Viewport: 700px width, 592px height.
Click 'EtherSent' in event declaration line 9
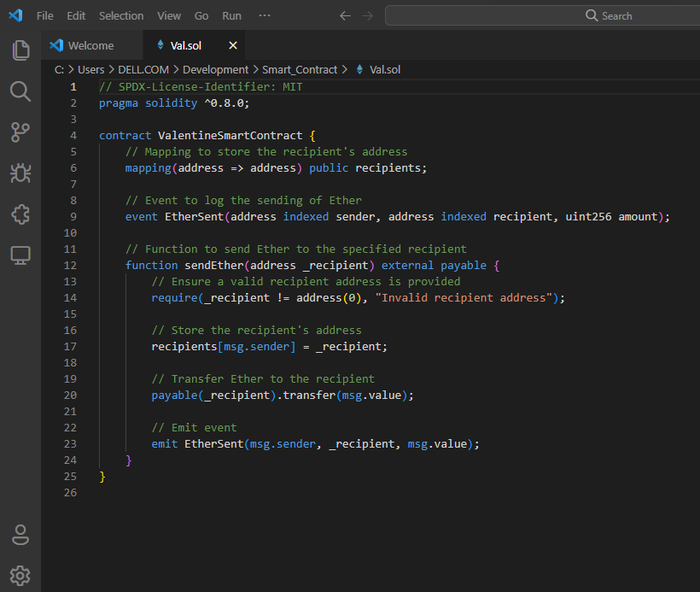point(194,217)
